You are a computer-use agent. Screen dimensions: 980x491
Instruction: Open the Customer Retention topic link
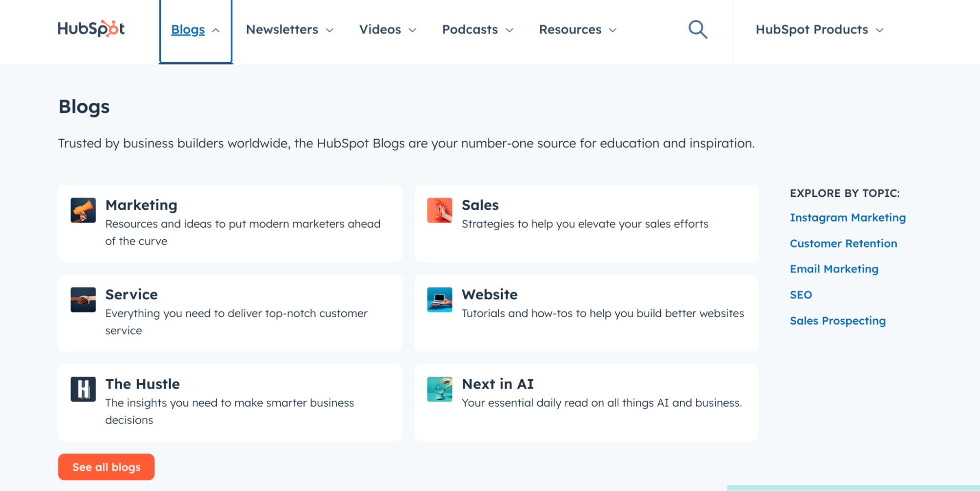point(843,244)
